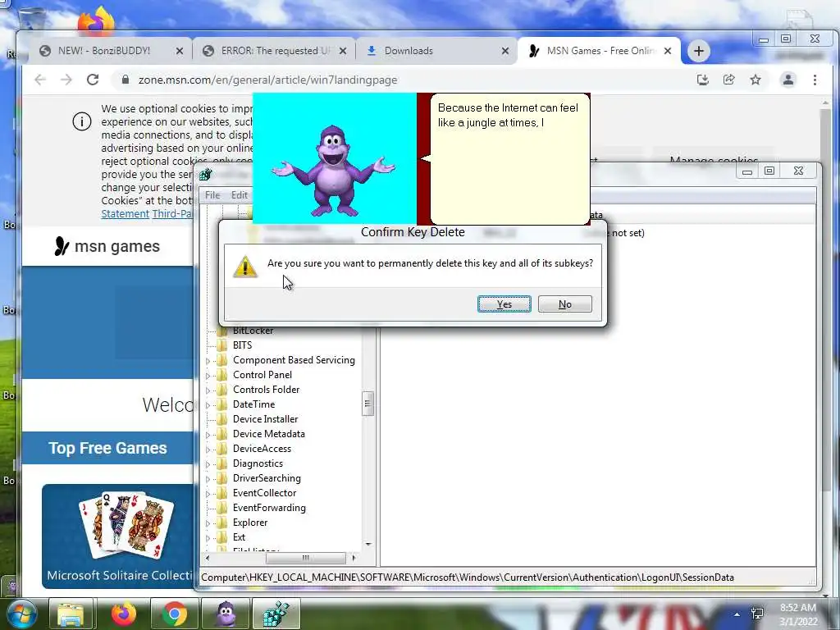Select the BITS registry key
The width and height of the screenshot is (840, 630).
[x=242, y=345]
